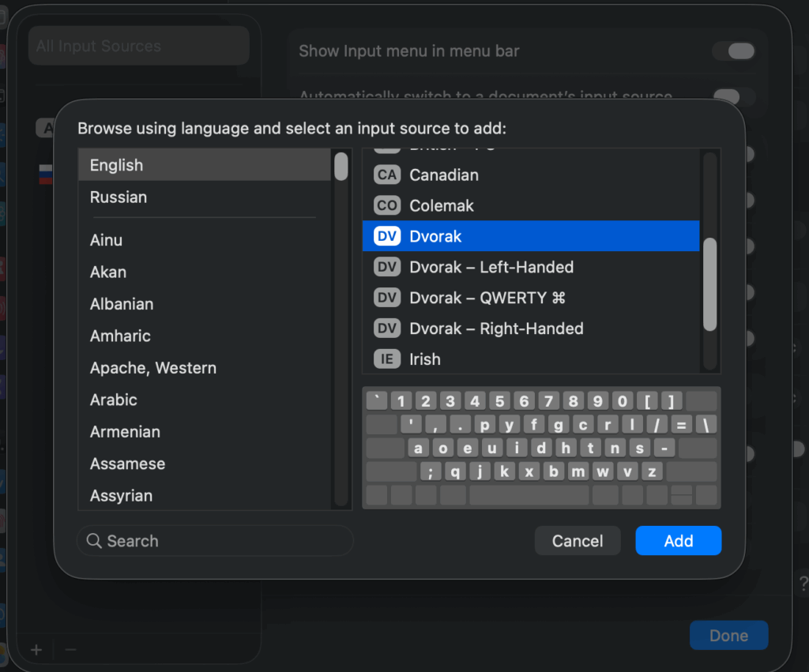Click DV badge next to Dvorak – Left-Handed
The height and width of the screenshot is (672, 809).
click(387, 268)
